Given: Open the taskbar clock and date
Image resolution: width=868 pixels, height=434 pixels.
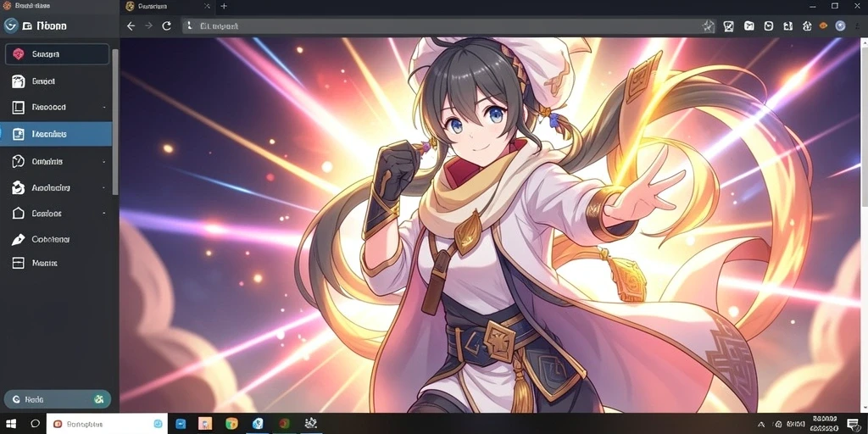Looking at the screenshot, I should [825, 424].
